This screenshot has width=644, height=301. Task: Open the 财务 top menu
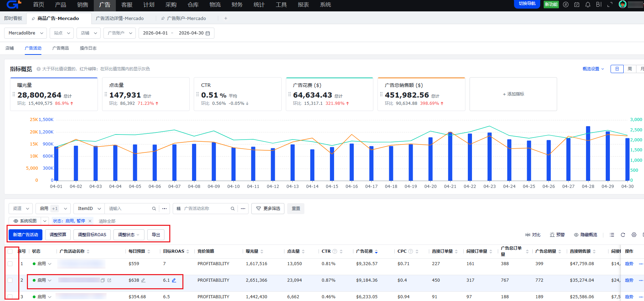pyautogui.click(x=237, y=5)
